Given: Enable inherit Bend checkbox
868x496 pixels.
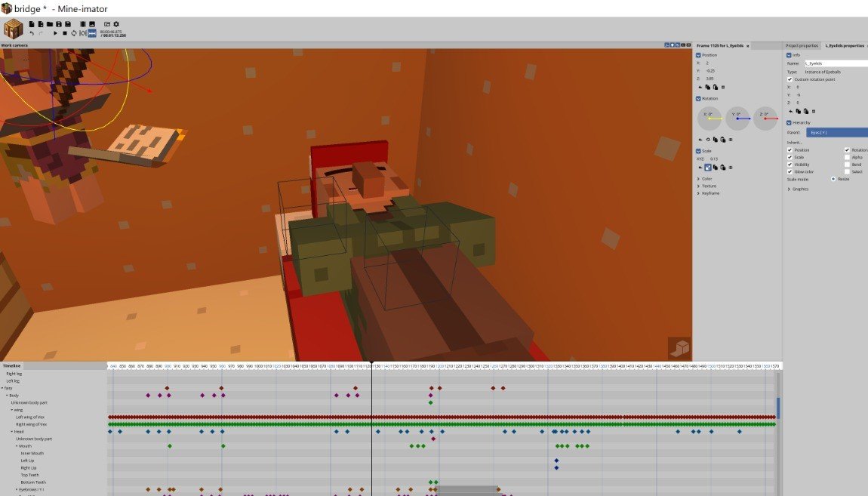Looking at the screenshot, I should click(x=847, y=165).
